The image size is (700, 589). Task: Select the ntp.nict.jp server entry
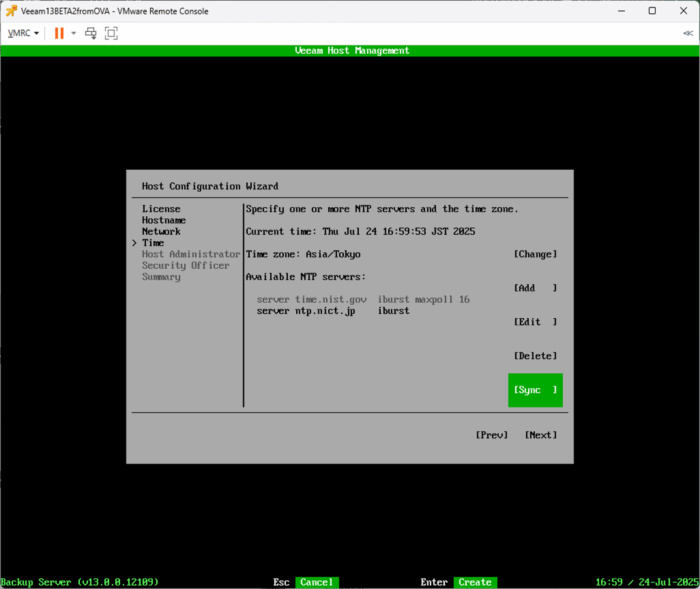(333, 311)
